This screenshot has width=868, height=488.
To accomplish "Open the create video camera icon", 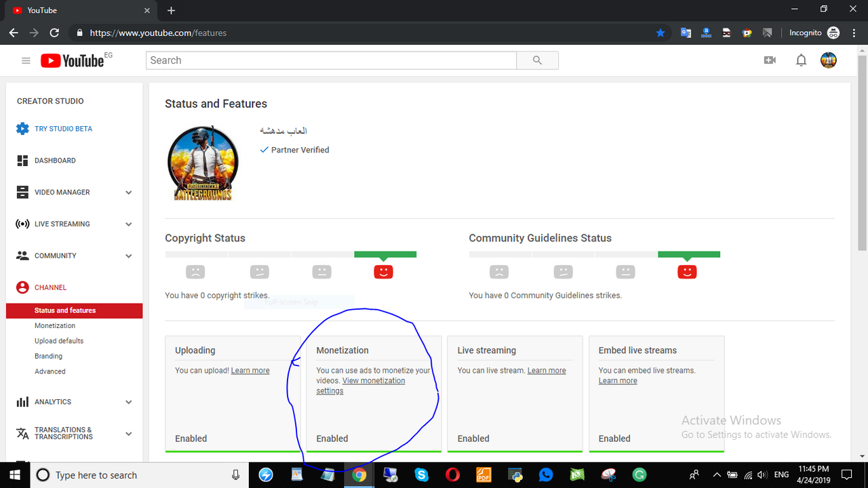I will tap(770, 60).
